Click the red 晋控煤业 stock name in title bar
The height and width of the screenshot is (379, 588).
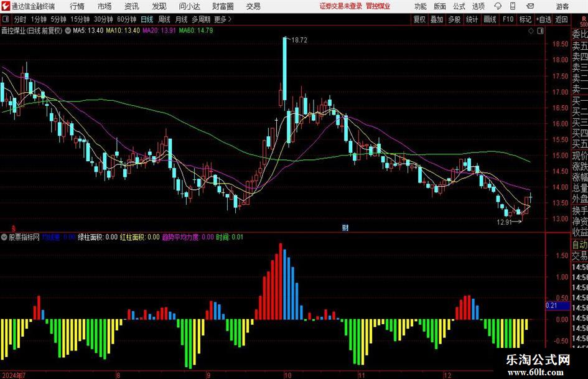(x=378, y=6)
